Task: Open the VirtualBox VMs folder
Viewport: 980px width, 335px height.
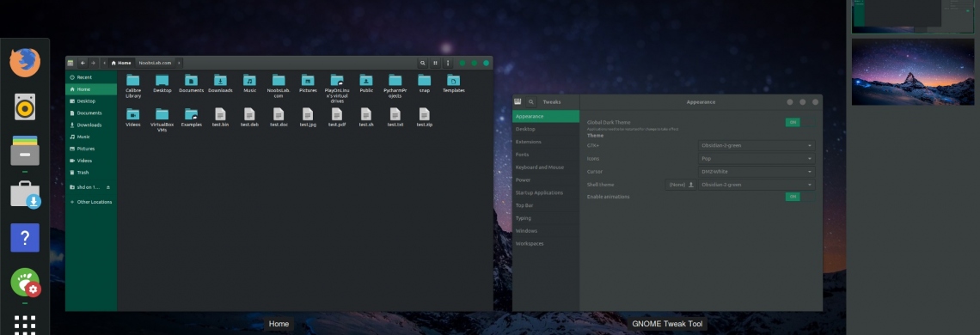Action: coord(162,120)
